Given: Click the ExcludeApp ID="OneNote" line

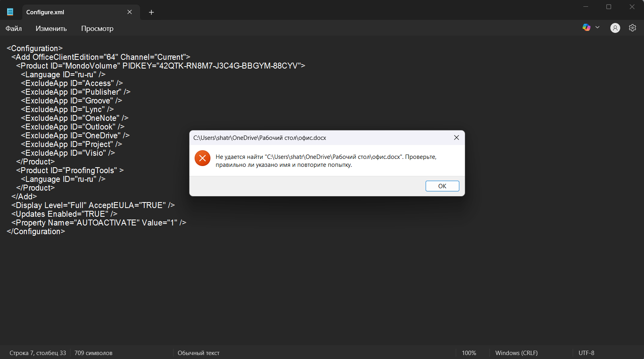Looking at the screenshot, I should pos(75,118).
